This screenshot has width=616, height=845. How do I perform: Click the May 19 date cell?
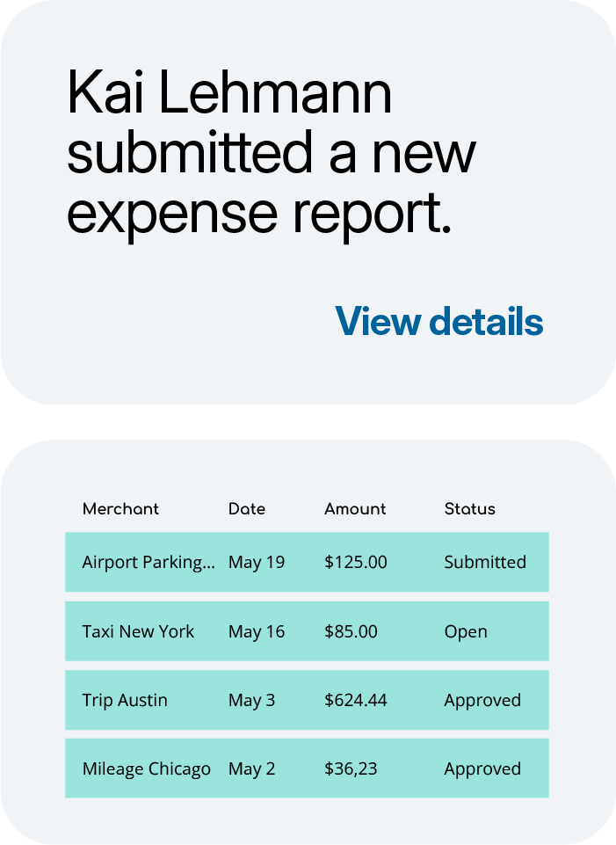click(x=257, y=562)
